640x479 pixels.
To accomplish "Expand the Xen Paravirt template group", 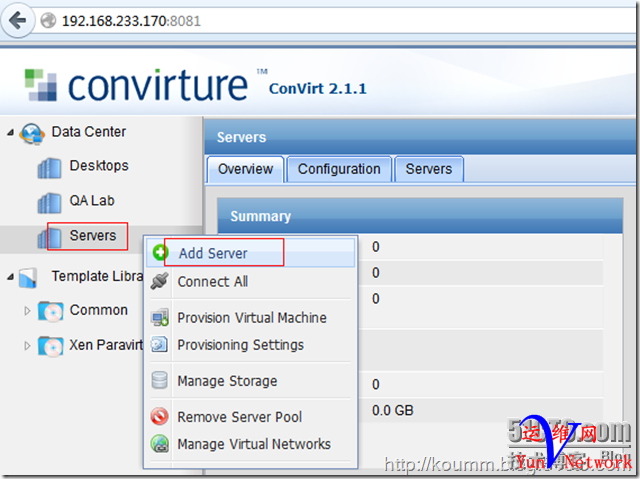I will click(x=27, y=346).
